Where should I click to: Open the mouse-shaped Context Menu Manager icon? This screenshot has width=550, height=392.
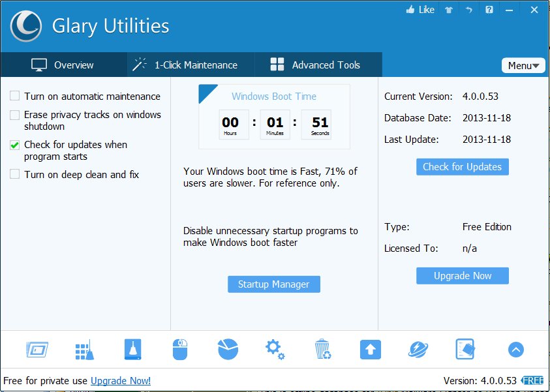click(x=180, y=349)
